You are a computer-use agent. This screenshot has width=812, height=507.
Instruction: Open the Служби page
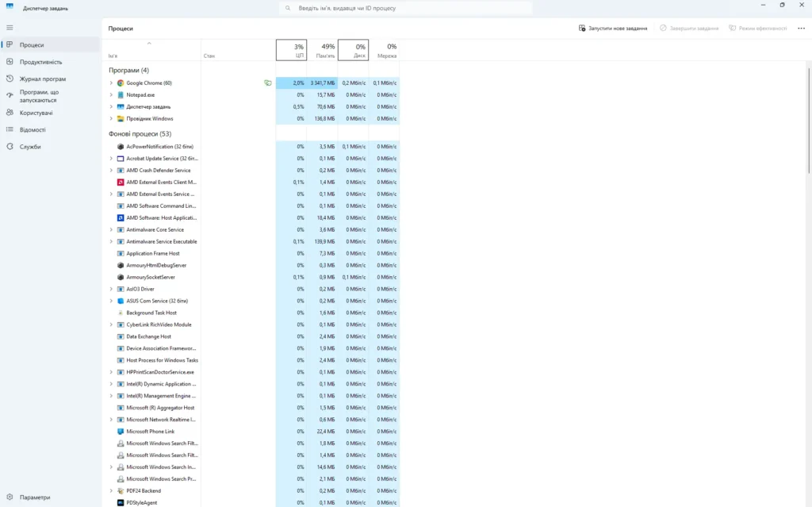[x=50, y=148]
